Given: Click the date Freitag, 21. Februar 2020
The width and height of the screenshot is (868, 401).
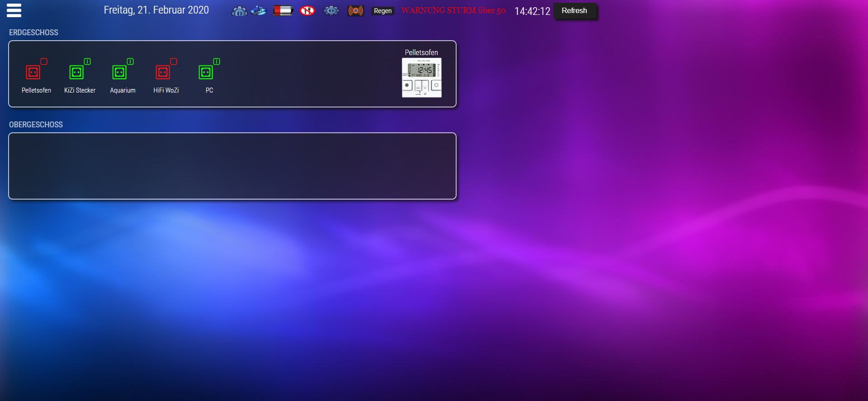Looking at the screenshot, I should (x=156, y=10).
